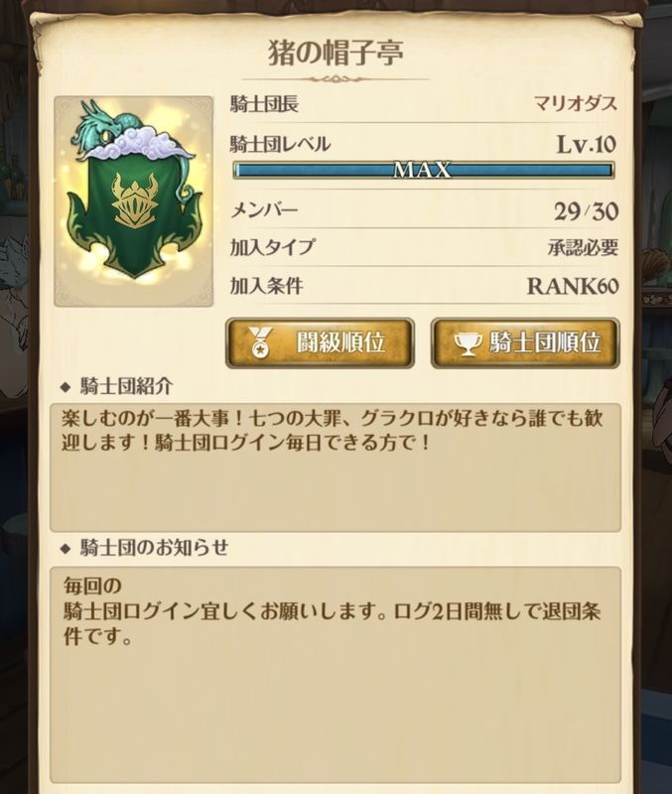
Task: Select the guild name 猪の帽子亭 title
Action: (336, 54)
